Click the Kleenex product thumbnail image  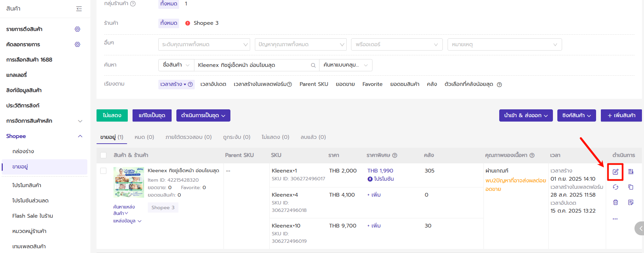[129, 182]
